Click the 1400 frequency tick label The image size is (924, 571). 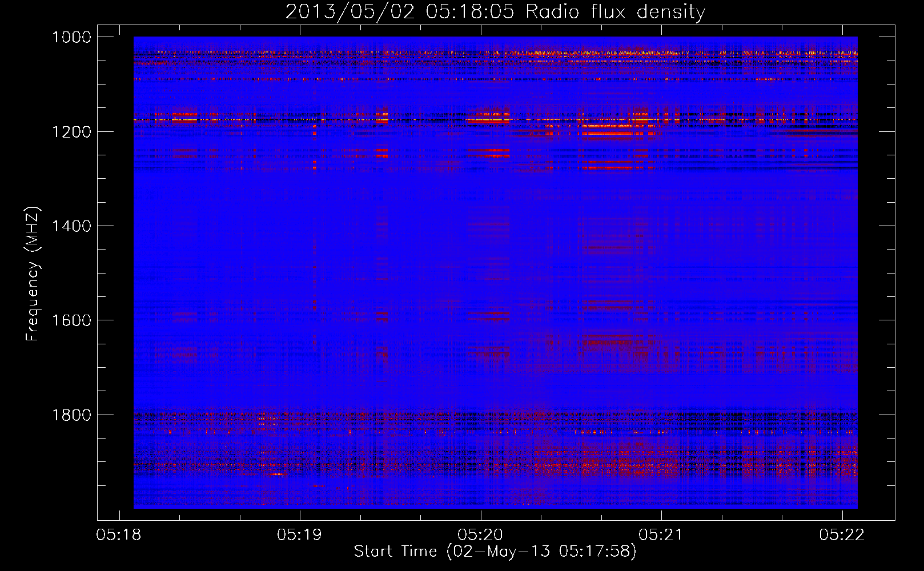click(71, 226)
